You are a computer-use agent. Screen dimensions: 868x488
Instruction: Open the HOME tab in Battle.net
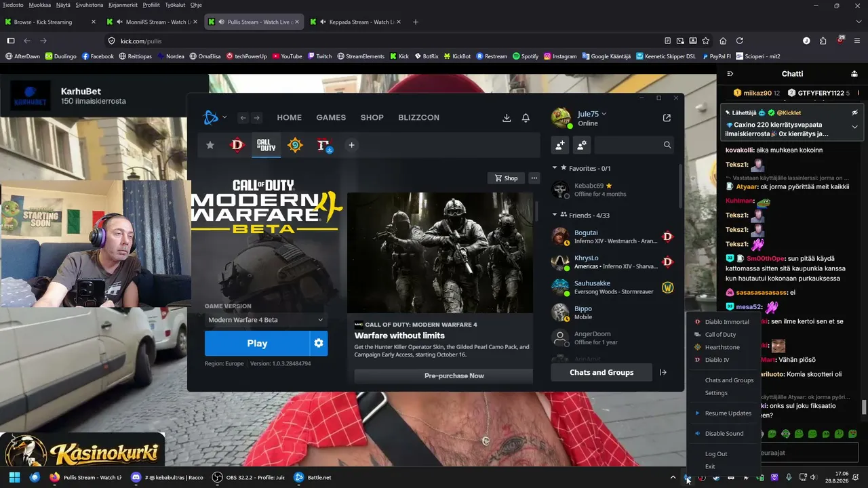pyautogui.click(x=289, y=118)
